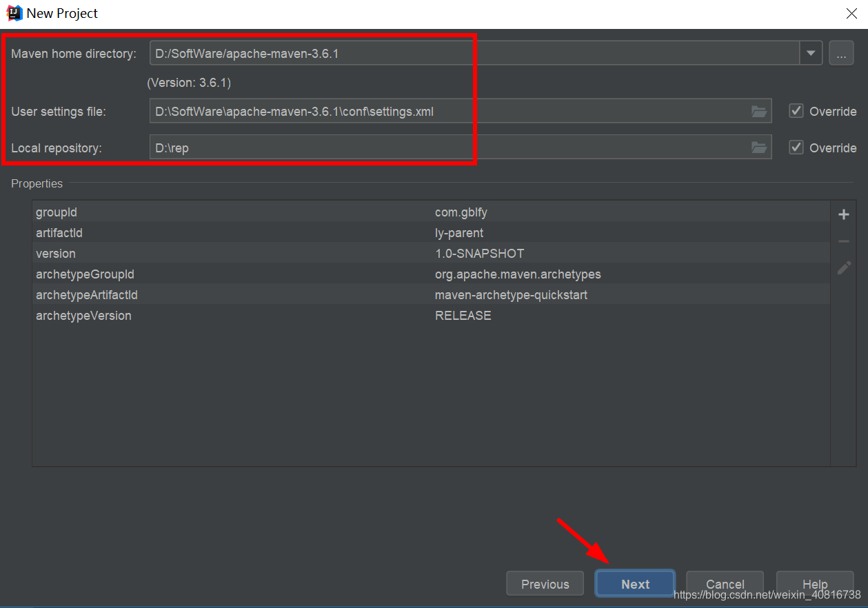Add a new Maven property

click(843, 214)
